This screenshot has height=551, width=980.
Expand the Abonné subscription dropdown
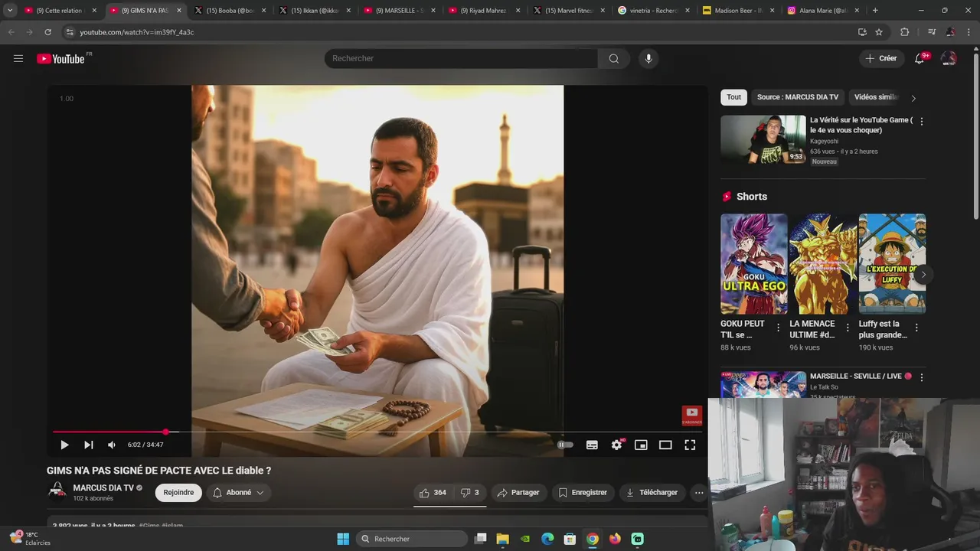coord(238,493)
